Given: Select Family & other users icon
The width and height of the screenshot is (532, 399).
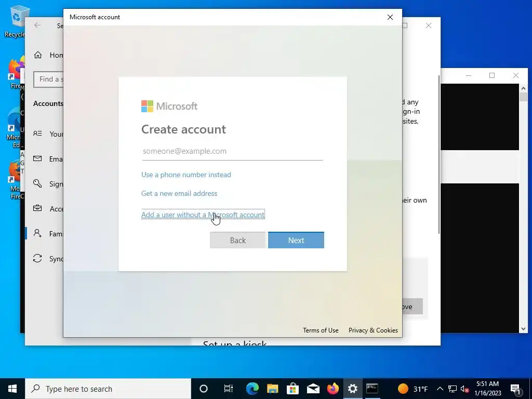Looking at the screenshot, I should pos(37,233).
